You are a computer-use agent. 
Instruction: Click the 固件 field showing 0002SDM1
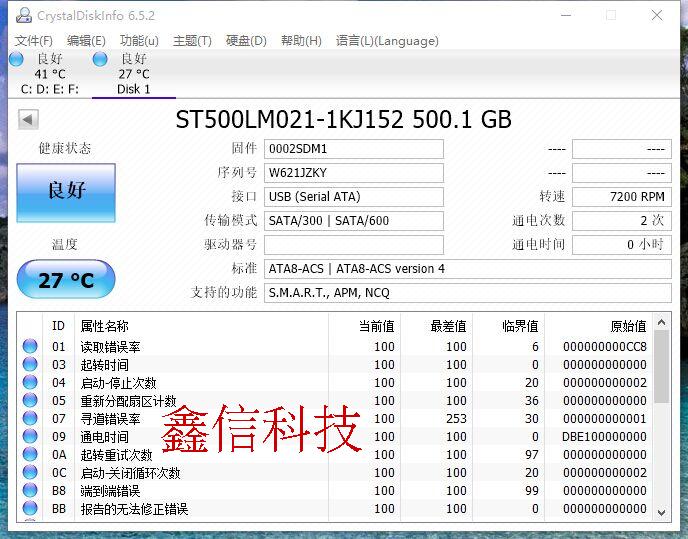pyautogui.click(x=353, y=149)
